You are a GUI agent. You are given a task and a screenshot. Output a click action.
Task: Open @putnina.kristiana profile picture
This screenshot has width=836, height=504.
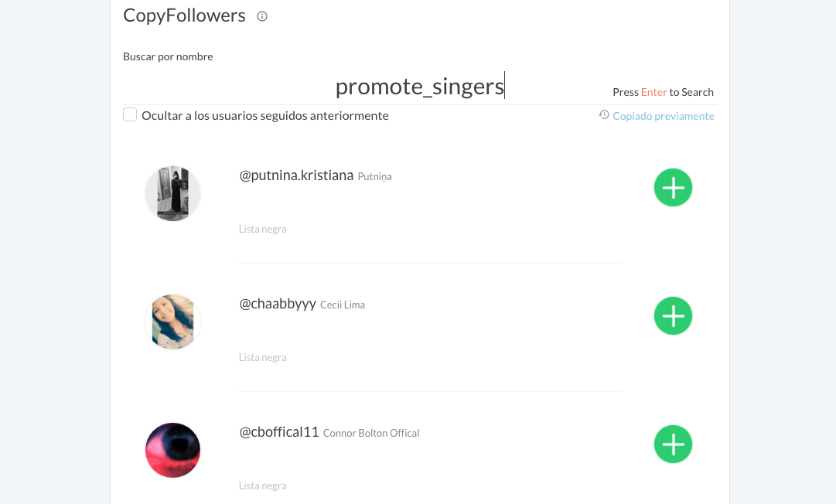tap(173, 193)
